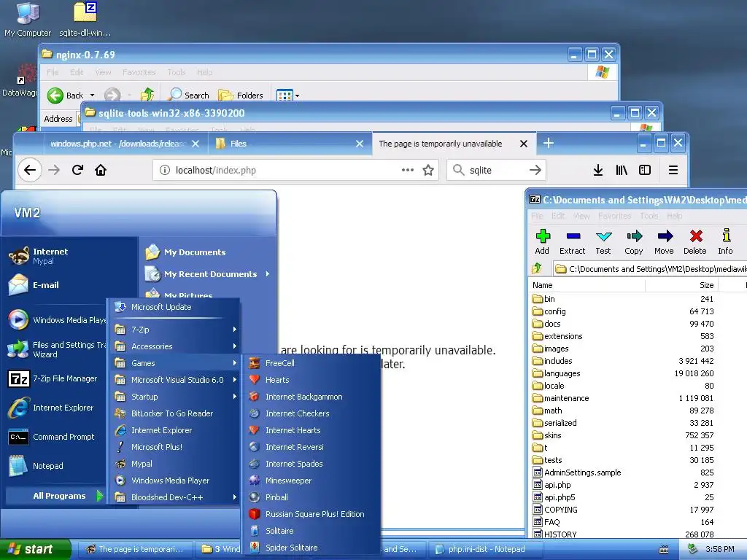The image size is (747, 560).
Task: Click the Move icon in 7-Zip
Action: coord(665,242)
